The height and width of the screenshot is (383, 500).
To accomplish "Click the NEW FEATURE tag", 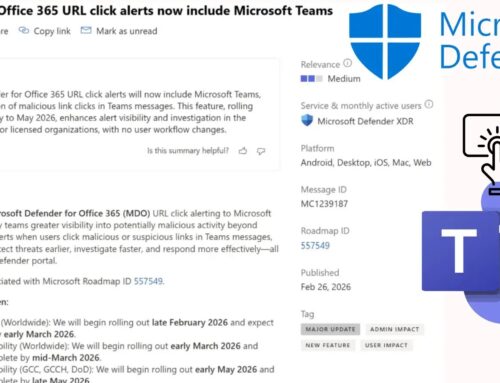I will 328,345.
